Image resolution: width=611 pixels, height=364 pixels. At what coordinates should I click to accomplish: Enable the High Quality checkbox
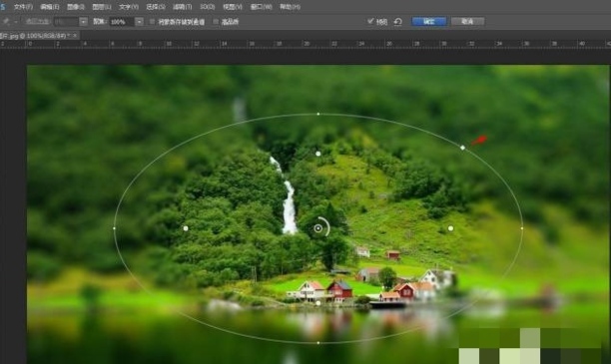click(216, 22)
